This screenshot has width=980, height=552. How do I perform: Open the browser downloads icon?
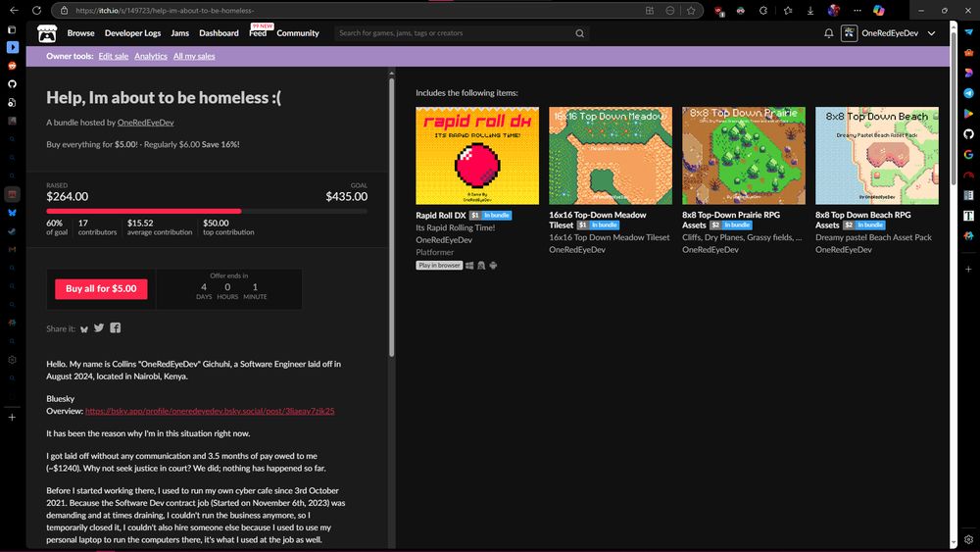[x=810, y=11]
